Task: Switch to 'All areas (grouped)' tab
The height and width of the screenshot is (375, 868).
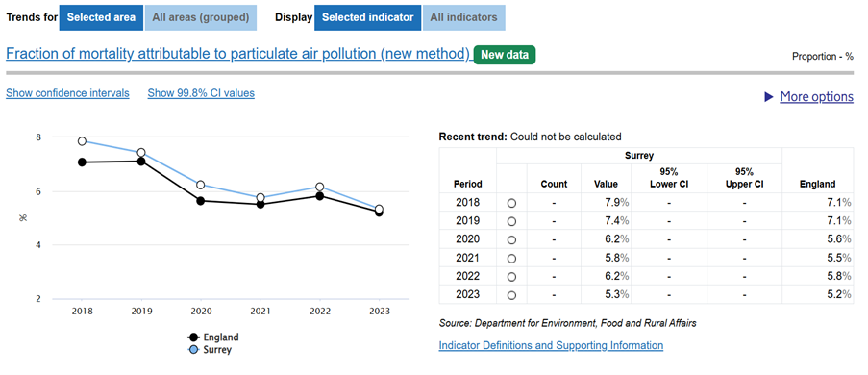Action: [x=201, y=17]
